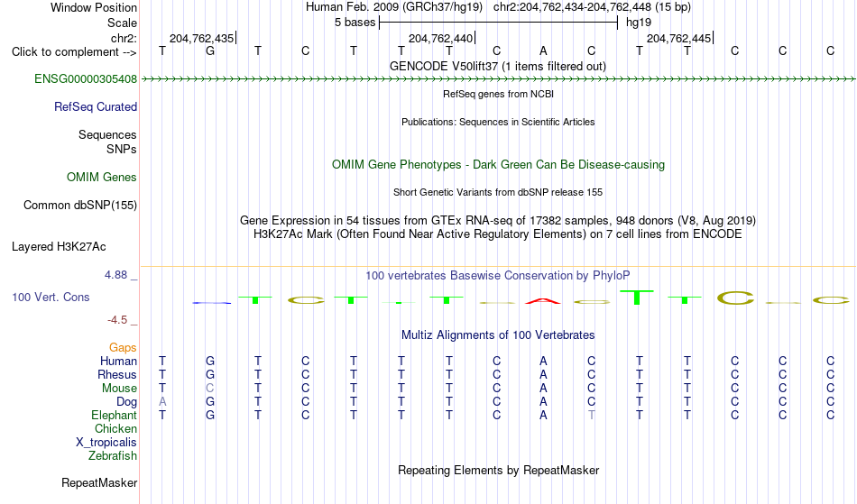Click the hg19 label beside scale bar
Image resolution: width=857 pixels, height=504 pixels.
click(x=639, y=23)
